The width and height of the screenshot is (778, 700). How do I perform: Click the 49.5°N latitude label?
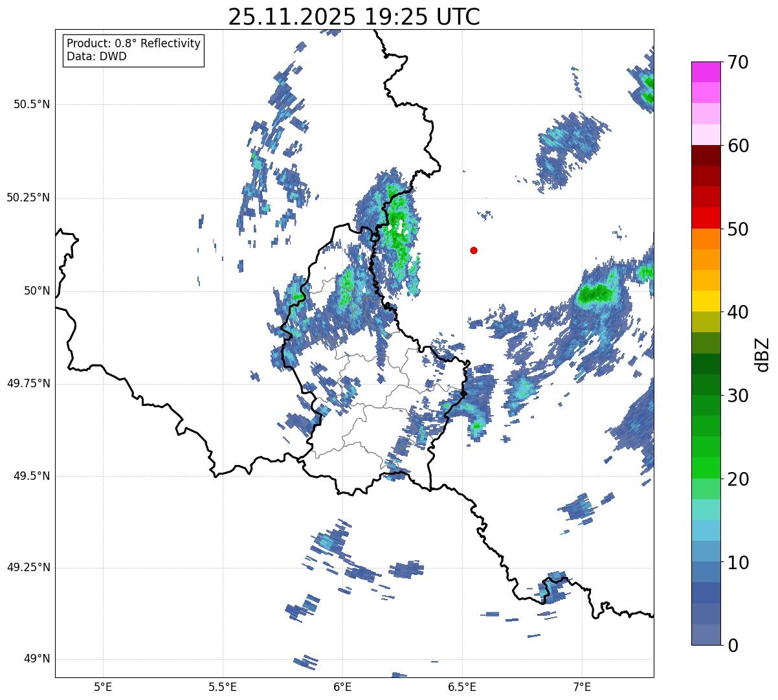pos(32,476)
